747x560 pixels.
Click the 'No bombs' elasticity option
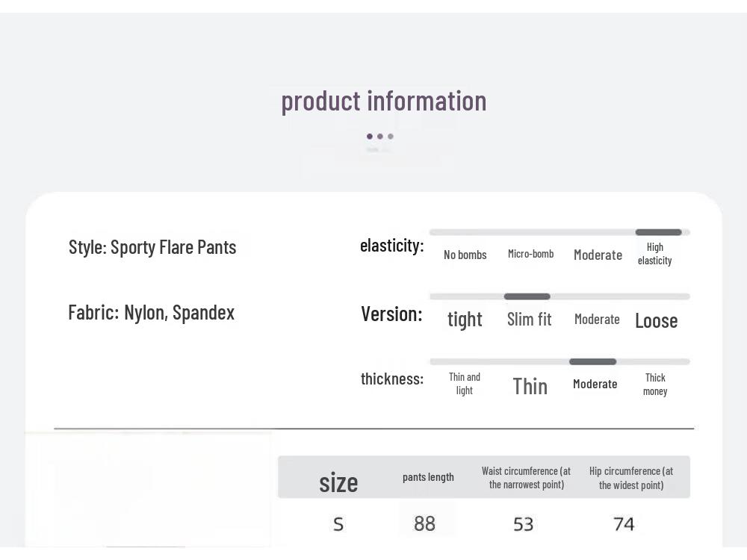(465, 255)
